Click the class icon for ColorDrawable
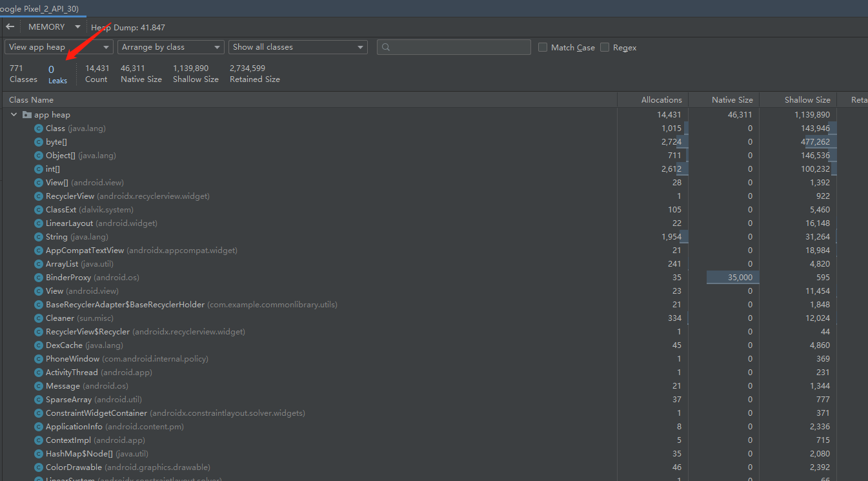868x481 pixels. 39,467
